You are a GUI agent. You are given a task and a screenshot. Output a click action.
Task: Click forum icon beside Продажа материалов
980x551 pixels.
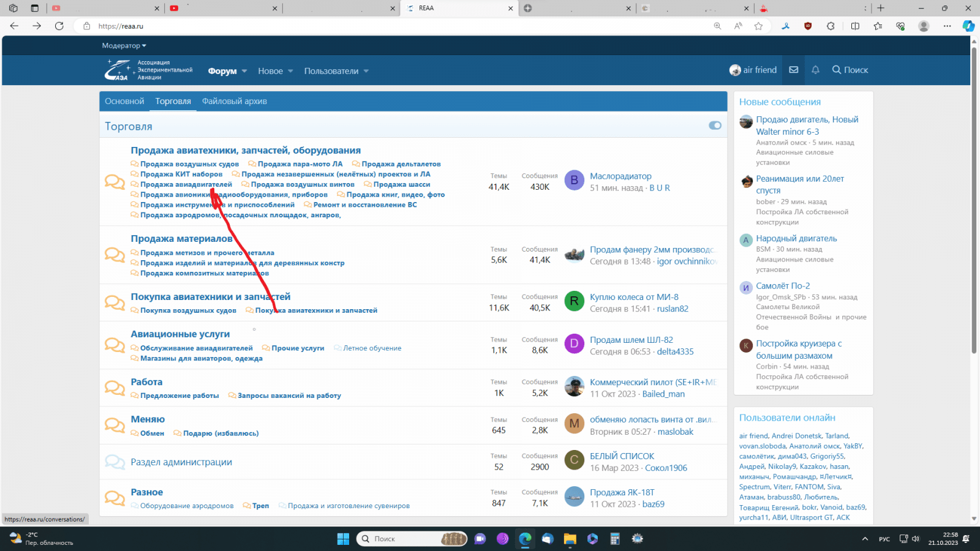pyautogui.click(x=115, y=254)
